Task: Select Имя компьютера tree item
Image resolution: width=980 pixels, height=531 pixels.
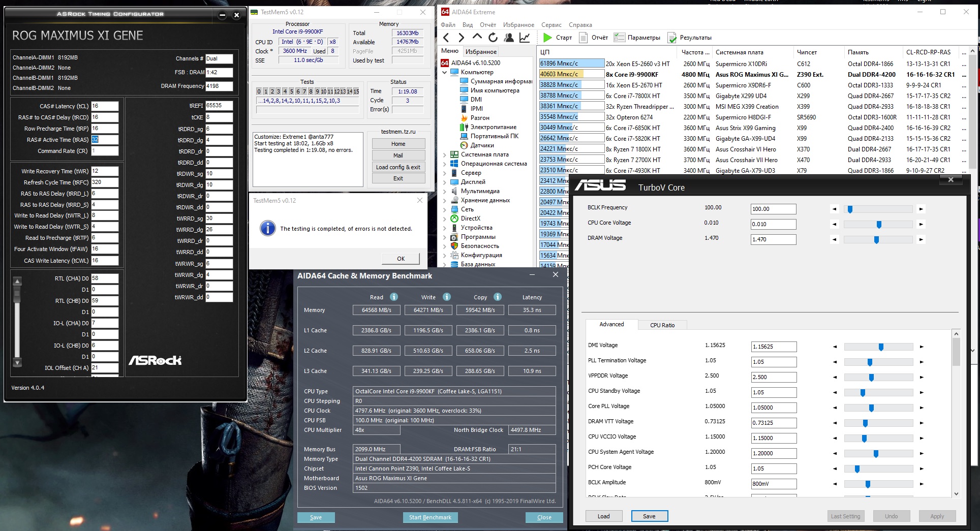Action: click(x=490, y=90)
